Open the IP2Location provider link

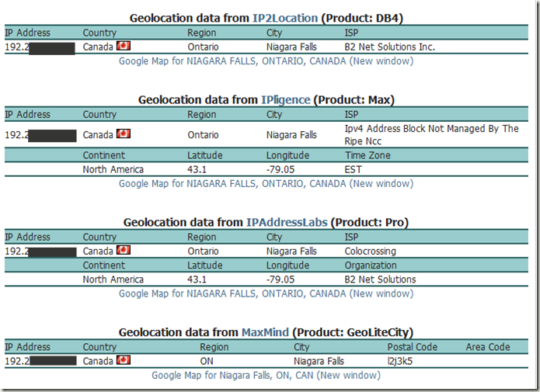[x=285, y=18]
